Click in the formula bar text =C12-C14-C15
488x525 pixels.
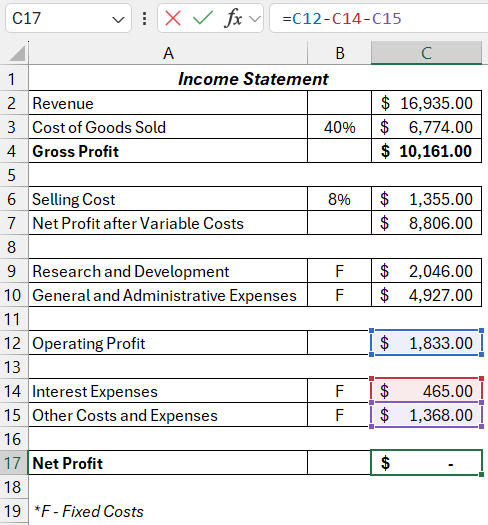[x=342, y=18]
